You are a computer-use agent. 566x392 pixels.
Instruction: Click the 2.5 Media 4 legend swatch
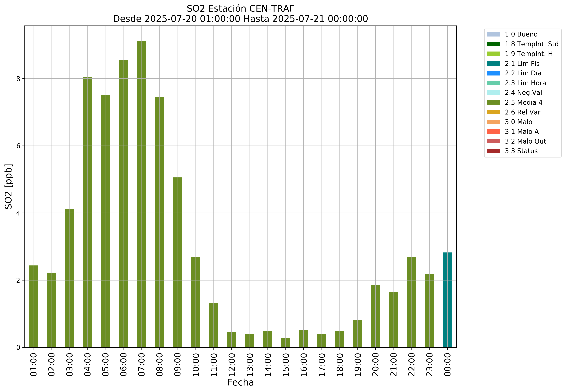tap(493, 102)
